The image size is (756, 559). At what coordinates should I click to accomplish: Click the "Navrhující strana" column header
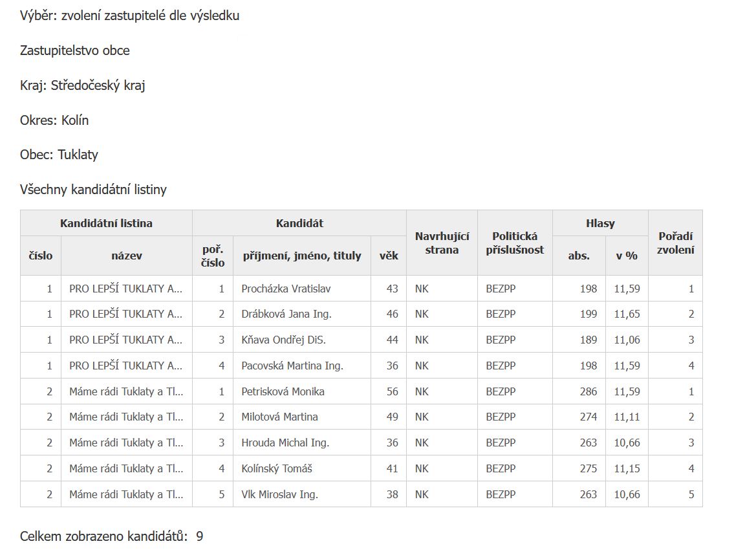[x=442, y=243]
